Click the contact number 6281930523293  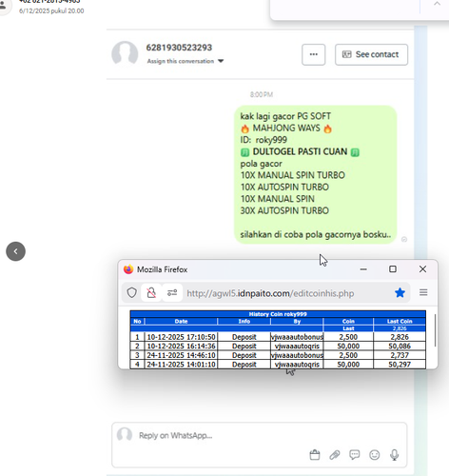coord(179,48)
